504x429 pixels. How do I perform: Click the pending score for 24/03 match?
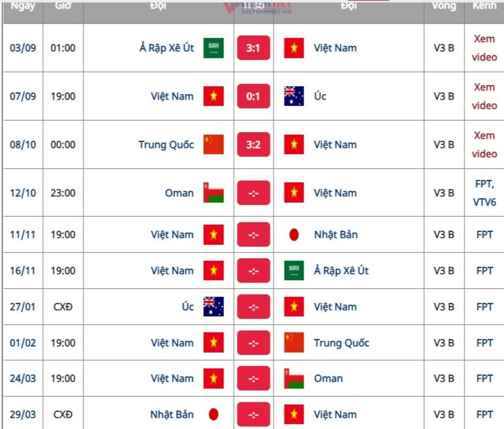pyautogui.click(x=253, y=378)
